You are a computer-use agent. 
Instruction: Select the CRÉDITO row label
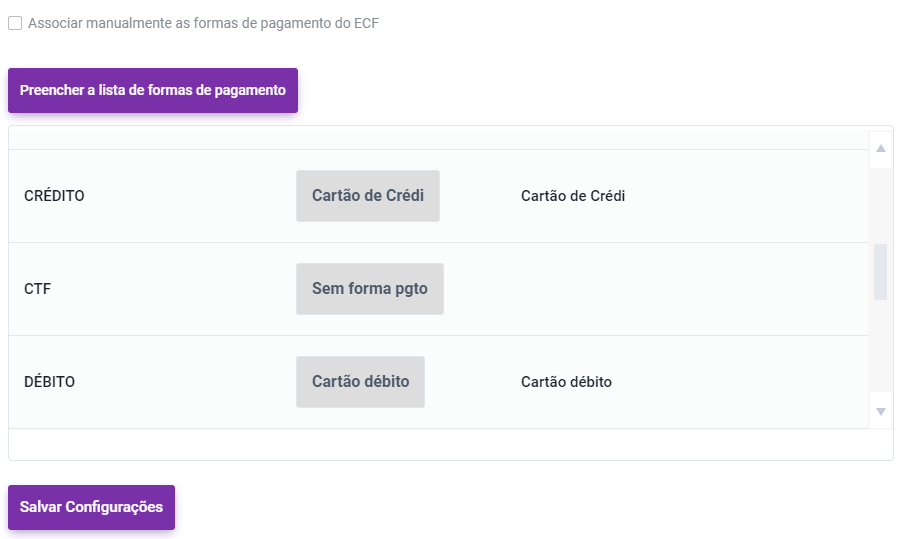[54, 196]
